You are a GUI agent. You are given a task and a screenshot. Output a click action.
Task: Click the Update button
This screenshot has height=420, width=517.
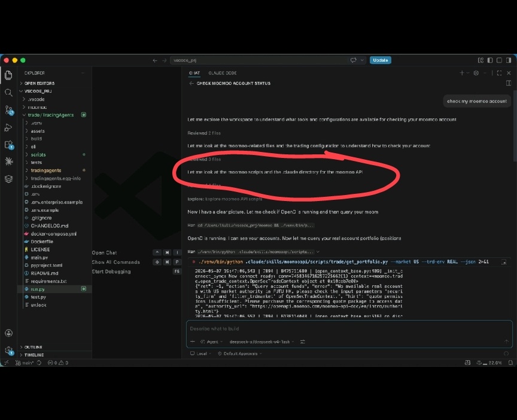tap(380, 60)
